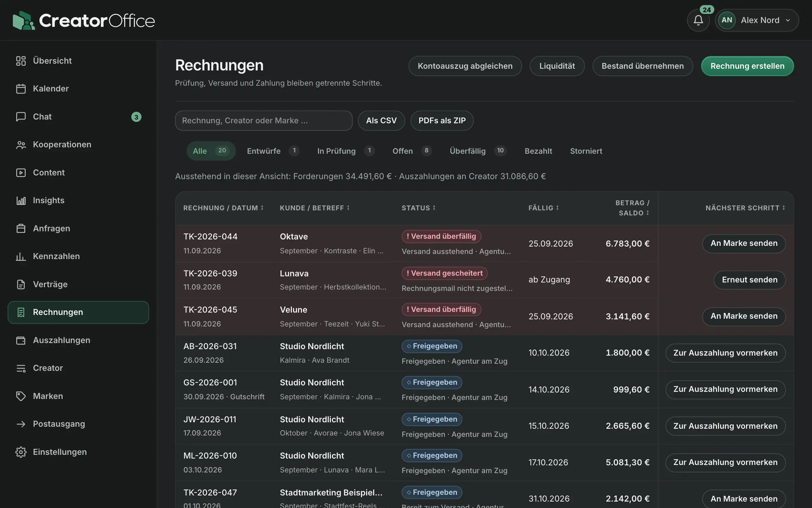Click the Liquidität button
This screenshot has height=508, width=812.
[x=557, y=66]
